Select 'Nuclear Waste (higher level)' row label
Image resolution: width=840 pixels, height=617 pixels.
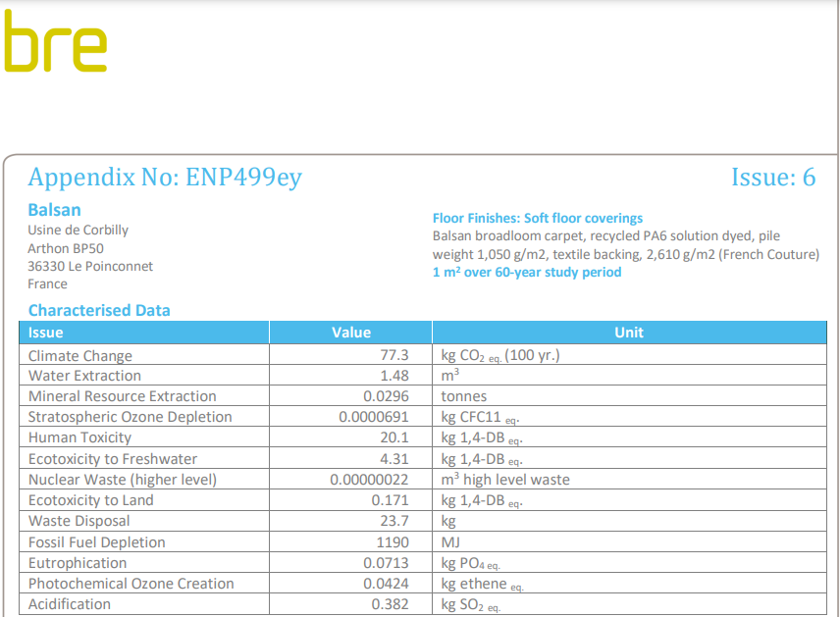coord(123,480)
